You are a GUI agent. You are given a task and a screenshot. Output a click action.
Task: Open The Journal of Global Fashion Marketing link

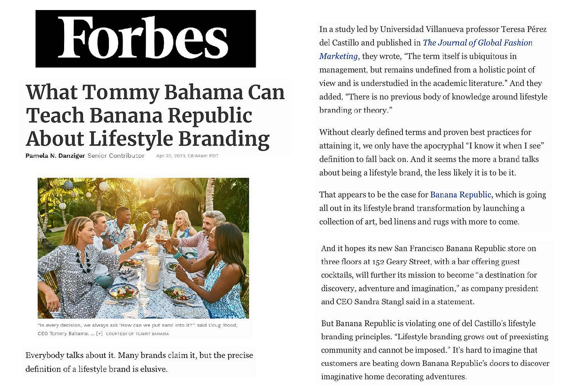(426, 49)
